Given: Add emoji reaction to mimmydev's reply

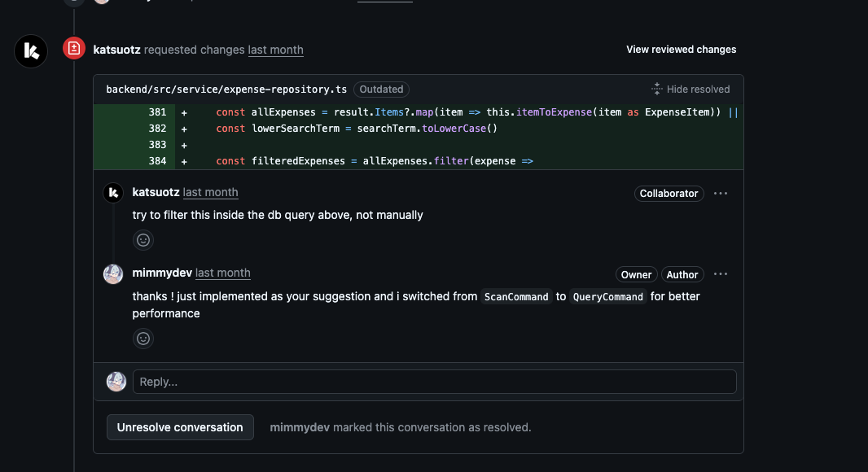Looking at the screenshot, I should click(x=143, y=339).
